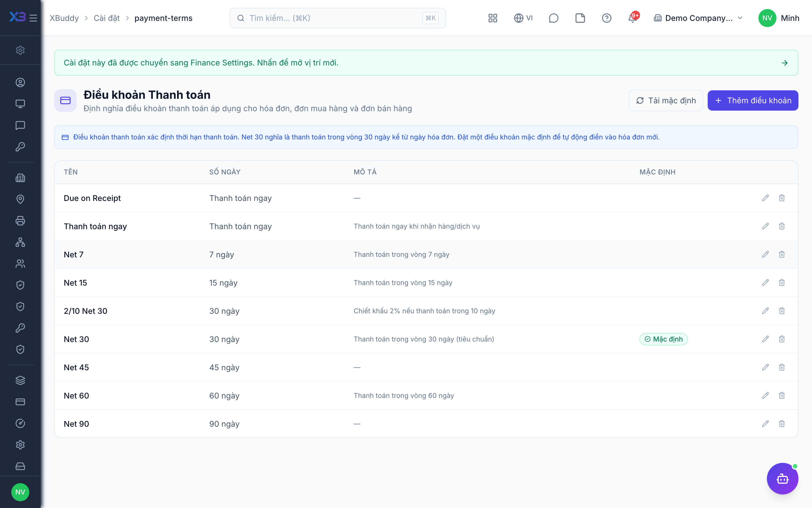Delete the Due on Receipt term
812x508 pixels.
pos(782,198)
